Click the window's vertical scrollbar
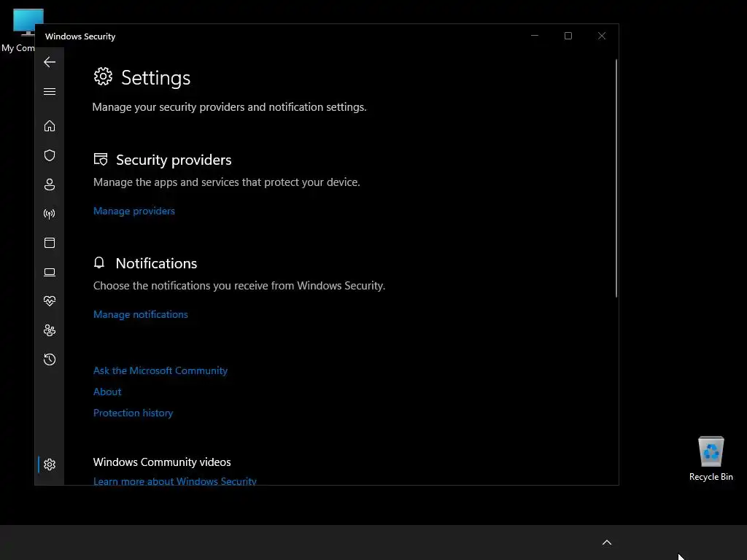The width and height of the screenshot is (747, 560). [x=616, y=179]
